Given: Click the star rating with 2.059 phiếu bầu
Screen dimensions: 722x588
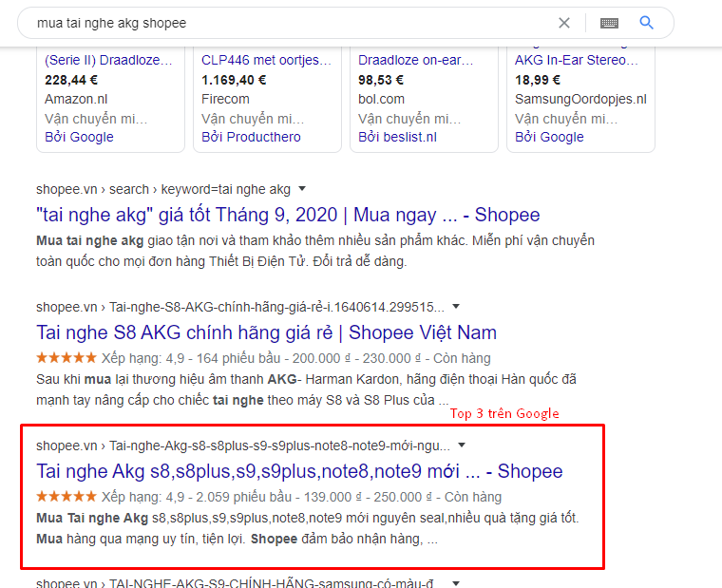Looking at the screenshot, I should pos(66,497).
